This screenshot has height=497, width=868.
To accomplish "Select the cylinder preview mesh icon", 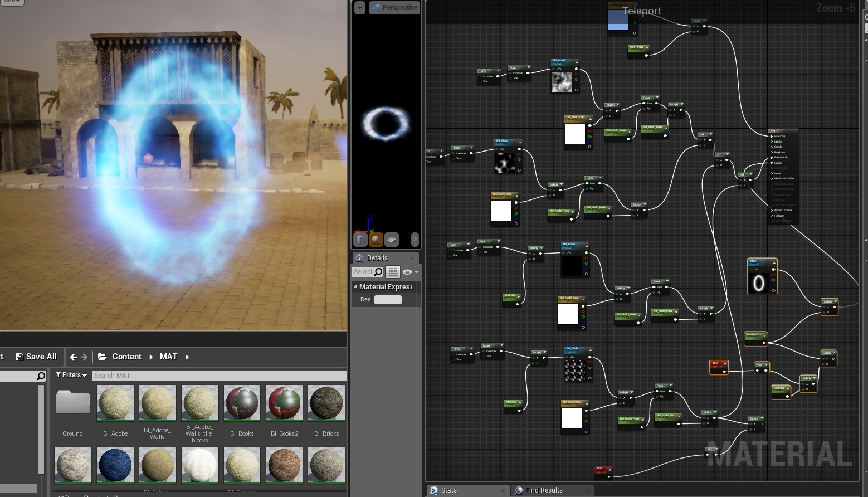I will [x=360, y=240].
